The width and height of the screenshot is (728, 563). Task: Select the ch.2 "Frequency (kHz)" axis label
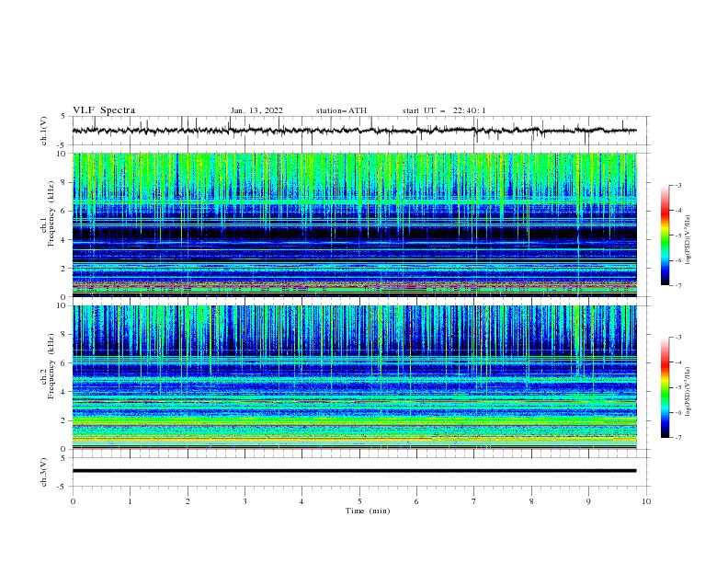coord(51,366)
